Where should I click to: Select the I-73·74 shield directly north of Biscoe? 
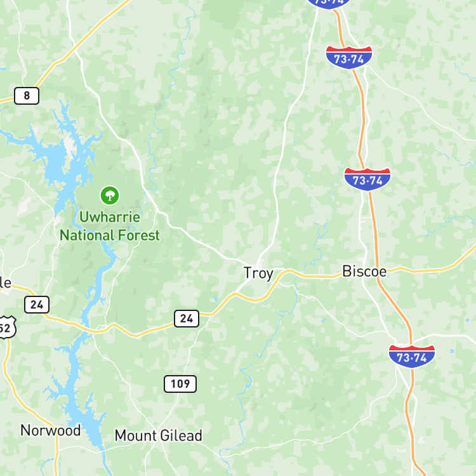pos(367,180)
